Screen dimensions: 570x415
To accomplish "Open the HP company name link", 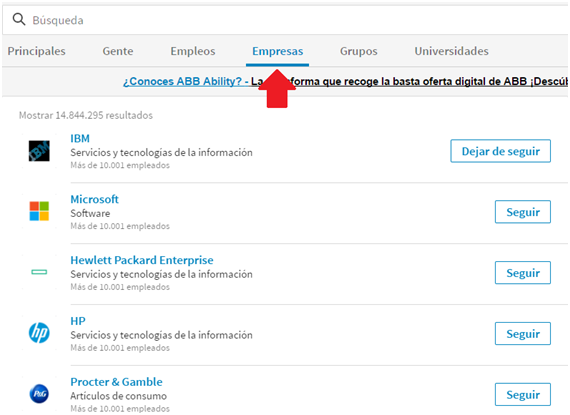I will (78, 321).
